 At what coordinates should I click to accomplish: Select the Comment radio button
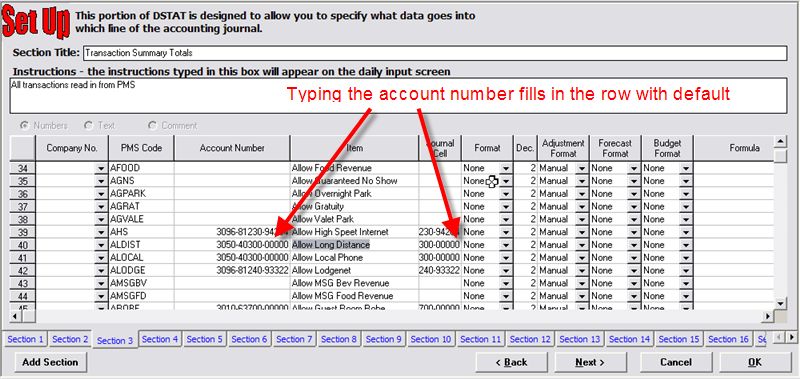coord(152,125)
